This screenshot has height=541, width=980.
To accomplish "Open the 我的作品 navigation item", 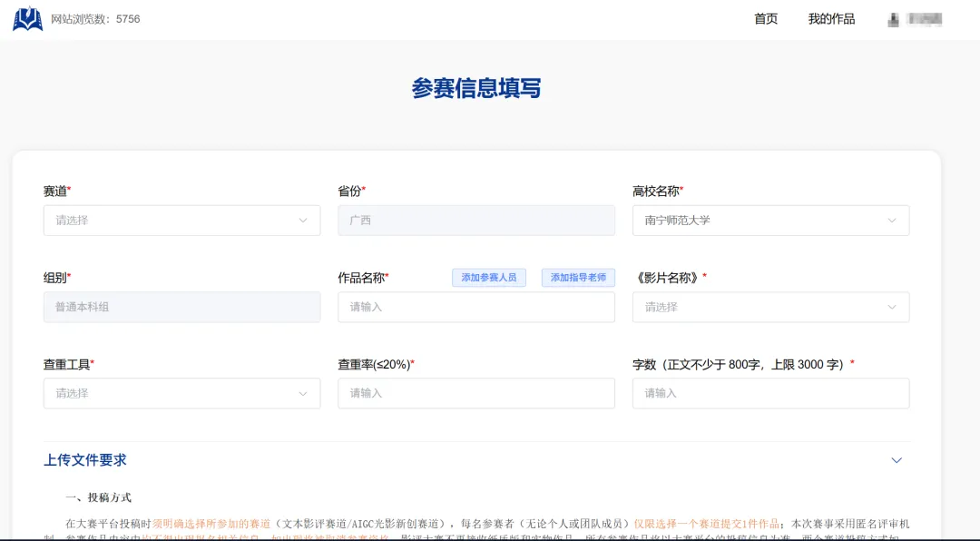I will click(831, 19).
